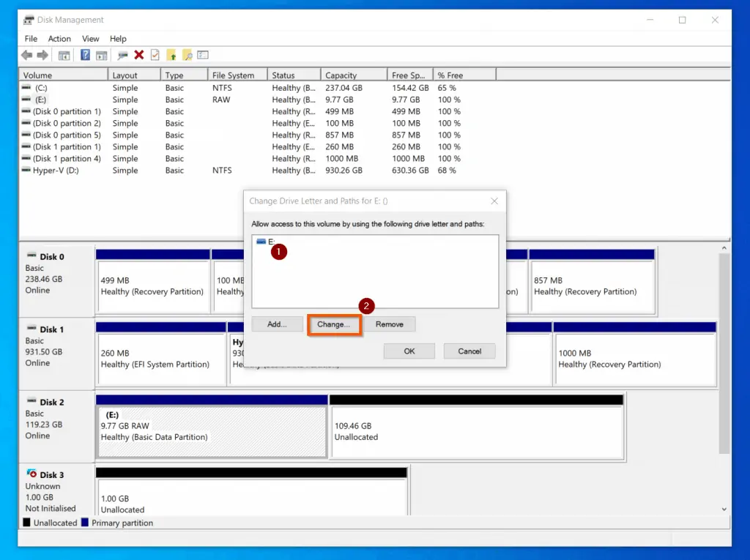
Task: Click the drive icon beside Hyper-V (D:)
Action: tap(26, 170)
